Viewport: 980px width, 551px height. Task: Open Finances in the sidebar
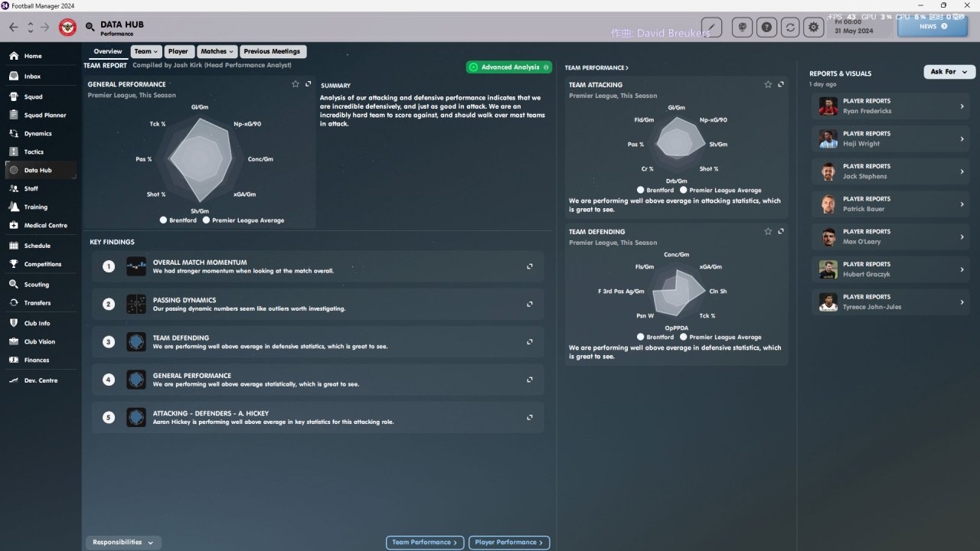[x=41, y=360]
